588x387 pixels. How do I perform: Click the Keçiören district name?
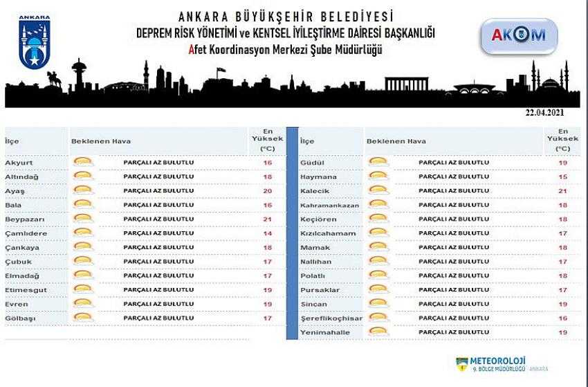pos(318,219)
